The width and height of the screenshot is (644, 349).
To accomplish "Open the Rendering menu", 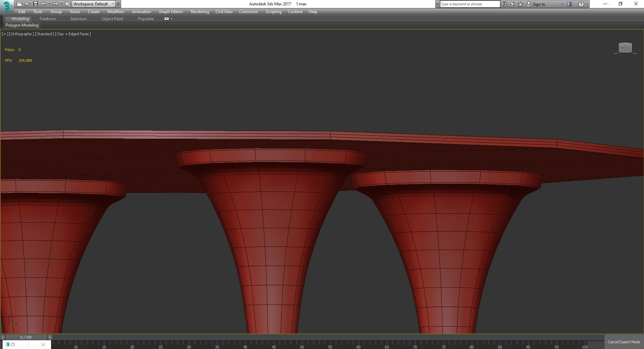I will pyautogui.click(x=200, y=12).
